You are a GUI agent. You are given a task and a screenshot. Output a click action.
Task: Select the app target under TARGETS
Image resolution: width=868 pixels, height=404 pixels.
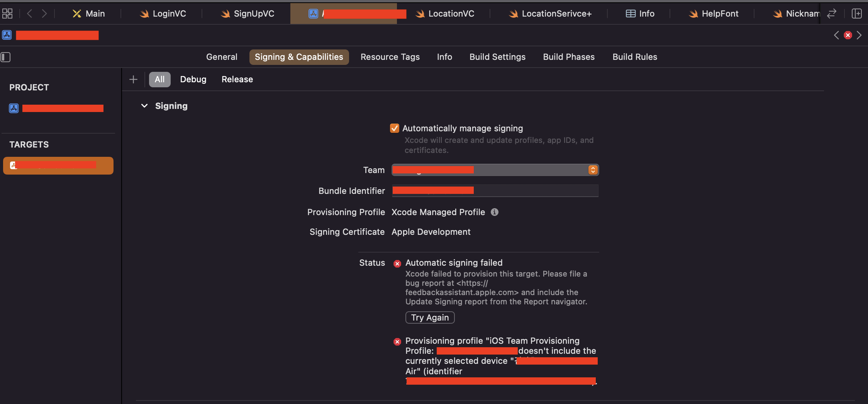pos(58,165)
